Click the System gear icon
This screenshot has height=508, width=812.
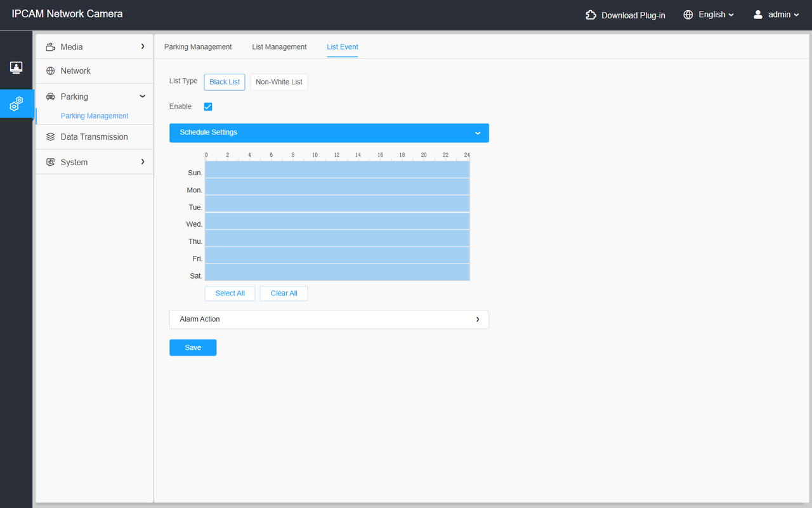coord(51,163)
